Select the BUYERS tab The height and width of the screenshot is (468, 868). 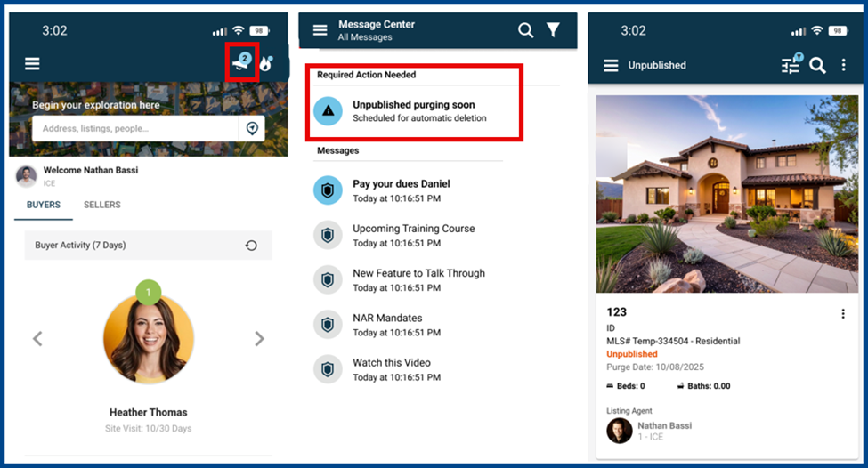[x=44, y=205]
